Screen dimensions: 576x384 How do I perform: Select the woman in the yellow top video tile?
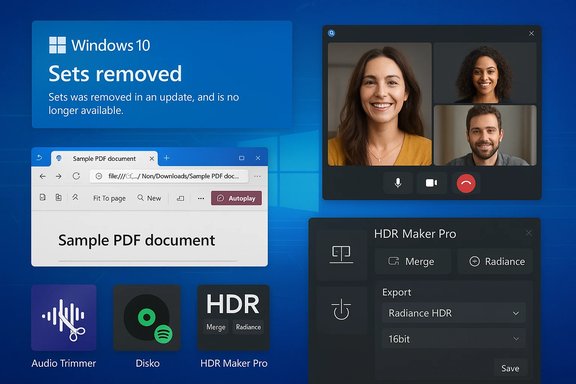point(379,104)
